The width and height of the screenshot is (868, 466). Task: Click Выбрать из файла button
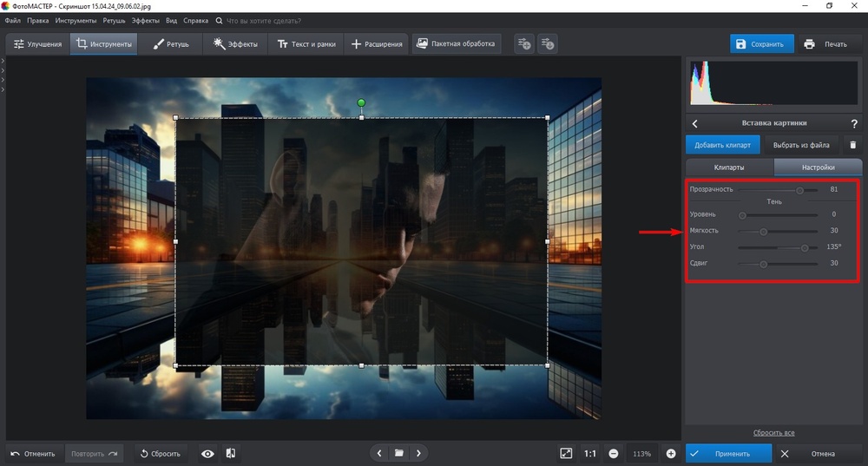801,145
